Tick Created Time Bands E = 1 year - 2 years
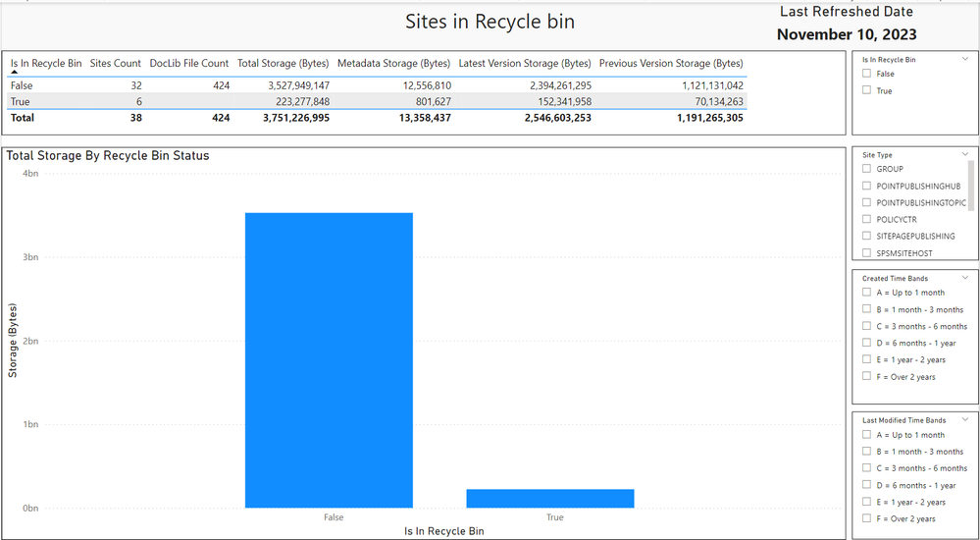The height and width of the screenshot is (540, 980). point(866,359)
